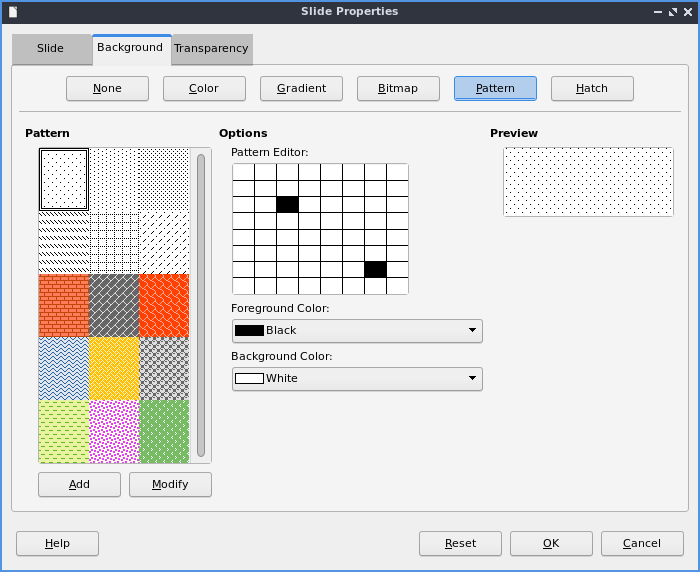Image resolution: width=700 pixels, height=572 pixels.
Task: Choose the gray diagonal weave pattern
Action: [x=114, y=305]
